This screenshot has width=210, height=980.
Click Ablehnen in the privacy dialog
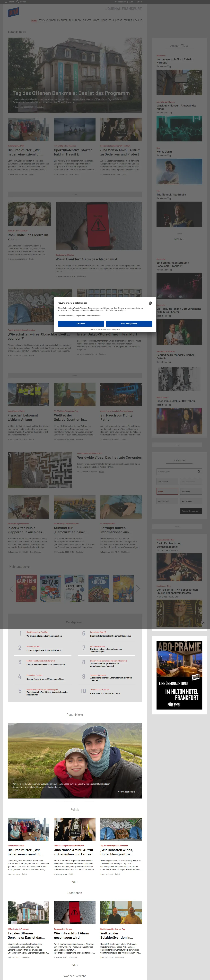click(x=81, y=324)
